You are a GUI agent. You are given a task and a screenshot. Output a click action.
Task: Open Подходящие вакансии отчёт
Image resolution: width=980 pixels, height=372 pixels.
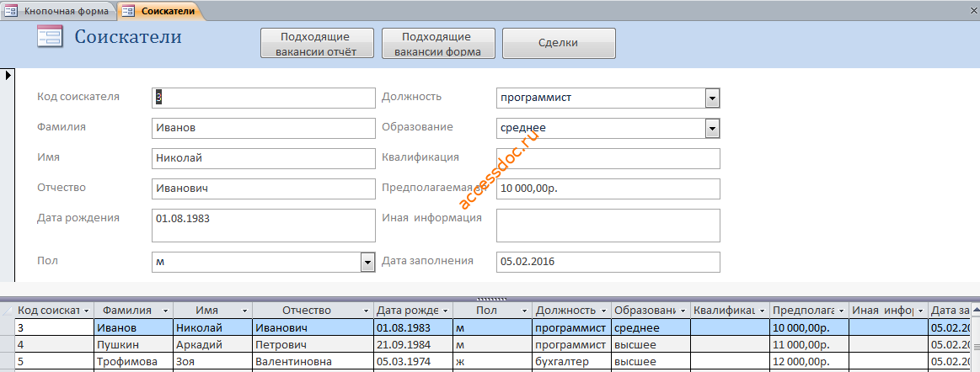[315, 44]
